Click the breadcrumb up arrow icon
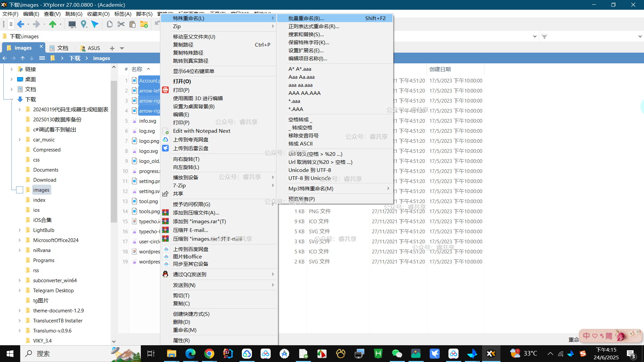The image size is (644, 362). [22, 58]
